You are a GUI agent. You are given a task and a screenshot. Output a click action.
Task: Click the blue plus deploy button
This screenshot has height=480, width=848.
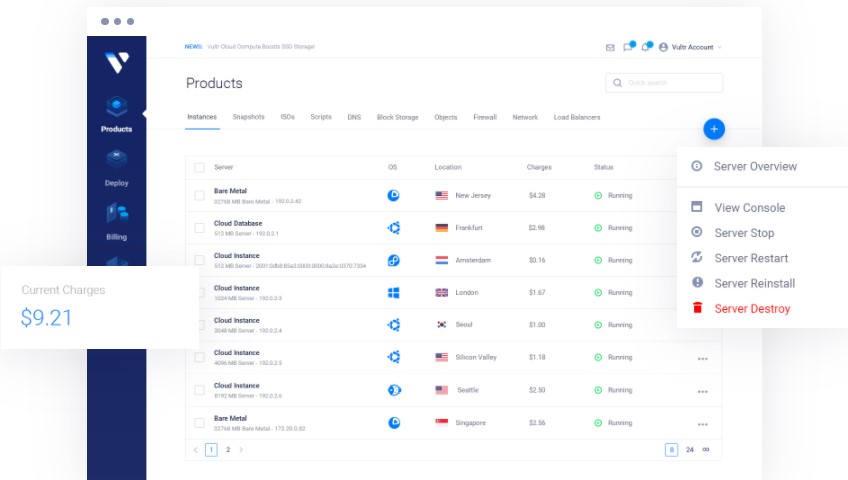click(x=713, y=129)
